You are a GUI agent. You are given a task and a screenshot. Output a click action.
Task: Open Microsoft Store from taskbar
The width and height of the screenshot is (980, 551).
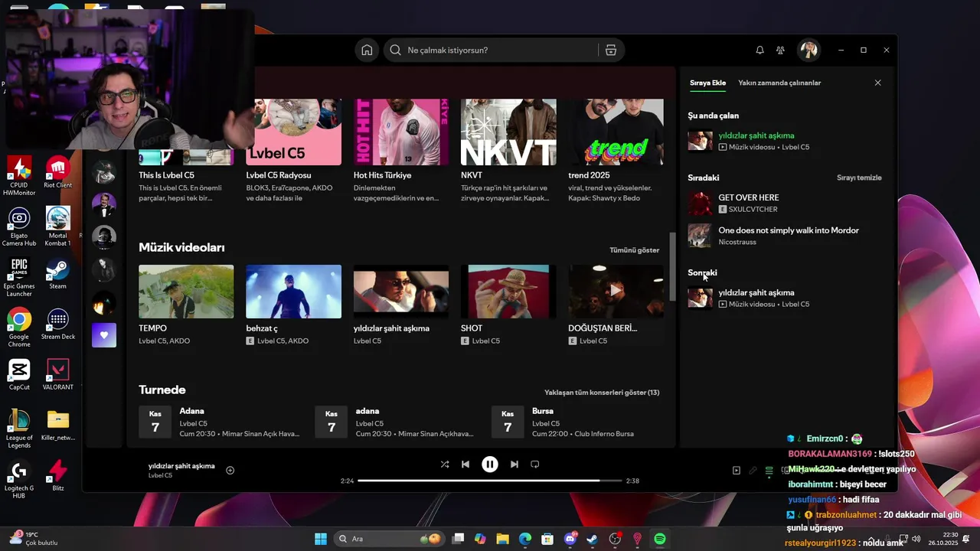pos(547,539)
